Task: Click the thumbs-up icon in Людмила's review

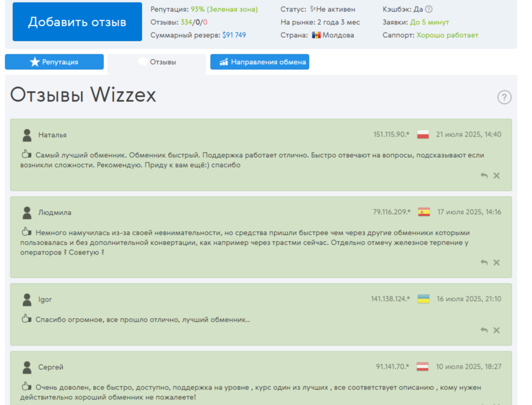Action: (26, 232)
